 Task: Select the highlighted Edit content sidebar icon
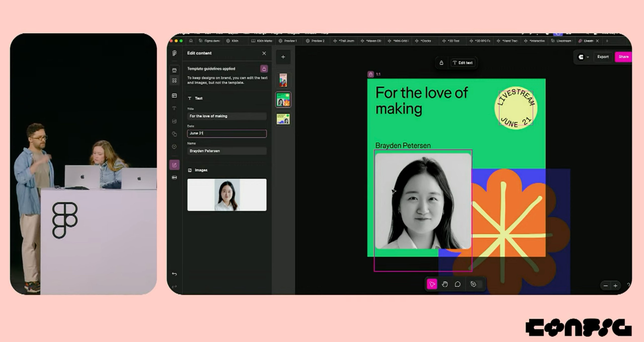tap(174, 165)
